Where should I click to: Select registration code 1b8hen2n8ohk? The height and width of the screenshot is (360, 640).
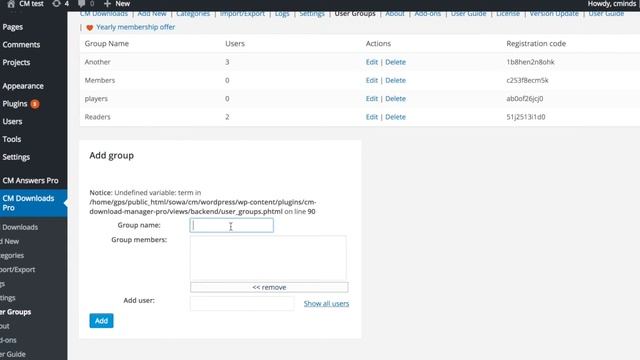(x=530, y=62)
